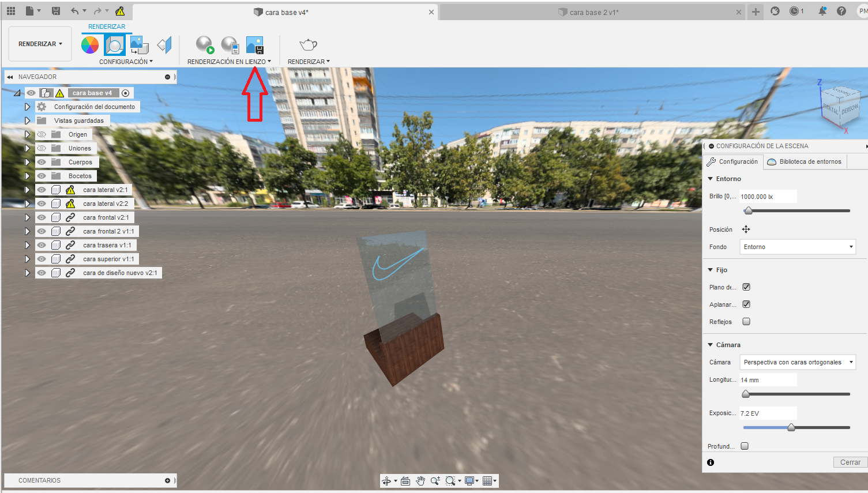This screenshot has height=493, width=868.
Task: Click the extensions icon in top bar
Action: pos(775,11)
